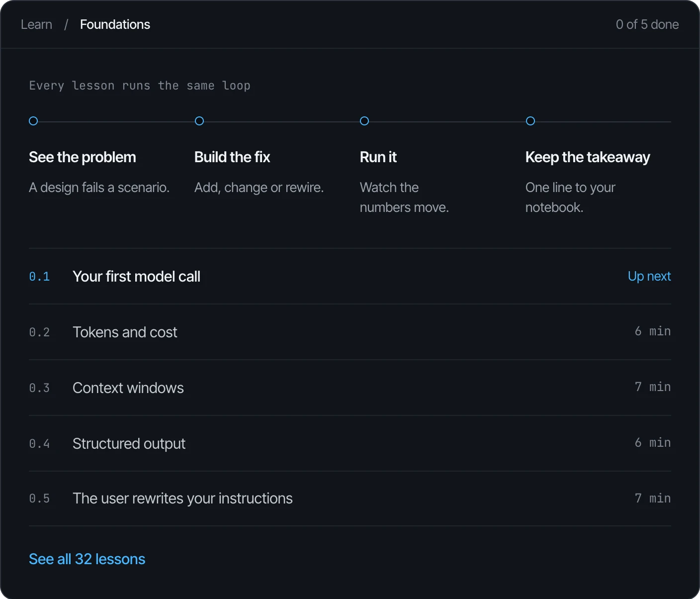Select the 'Build the fix' step marker
This screenshot has width=700, height=599.
(x=199, y=121)
